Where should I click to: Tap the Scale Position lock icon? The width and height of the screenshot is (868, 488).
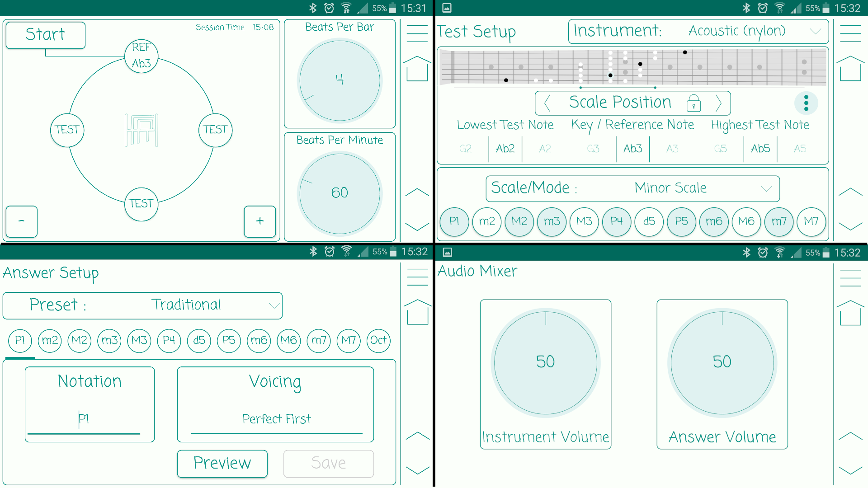(x=693, y=103)
